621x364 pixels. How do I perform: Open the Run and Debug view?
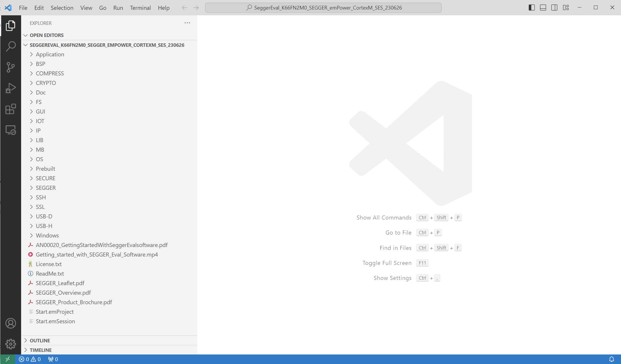pos(11,88)
